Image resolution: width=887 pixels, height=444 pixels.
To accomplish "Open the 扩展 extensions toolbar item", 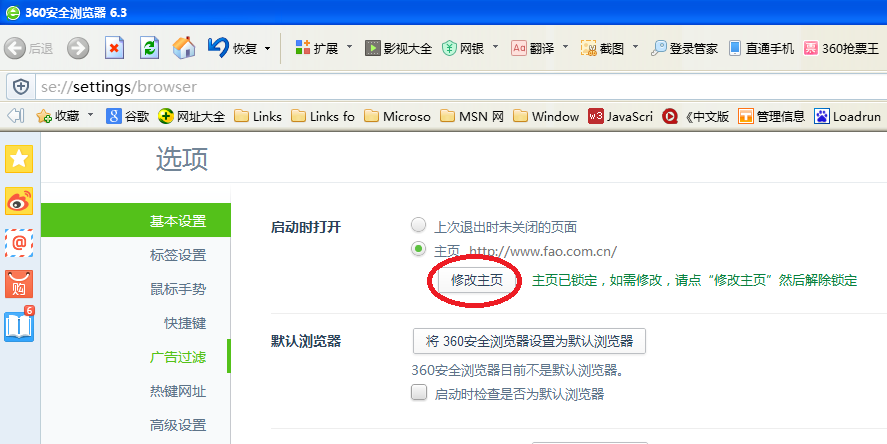I will click(316, 49).
